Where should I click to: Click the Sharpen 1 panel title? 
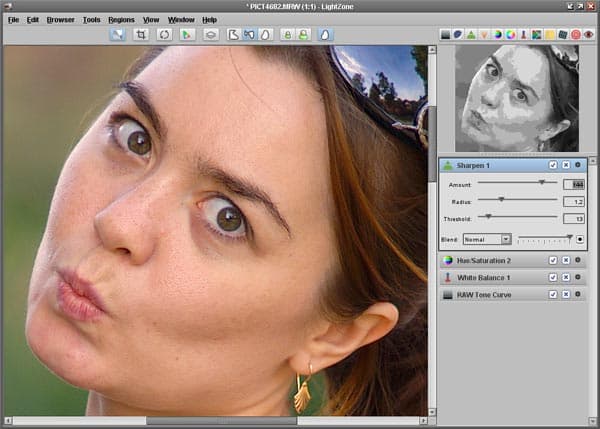point(474,164)
